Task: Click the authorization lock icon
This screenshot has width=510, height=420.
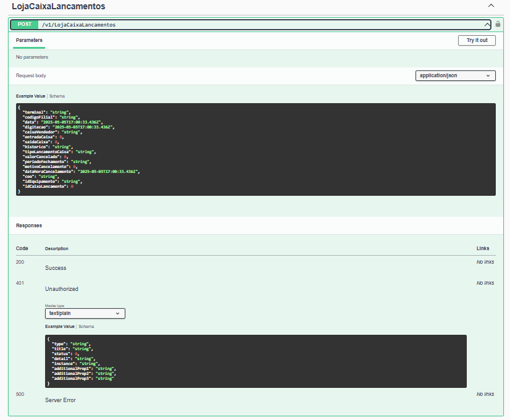Action: tap(498, 25)
